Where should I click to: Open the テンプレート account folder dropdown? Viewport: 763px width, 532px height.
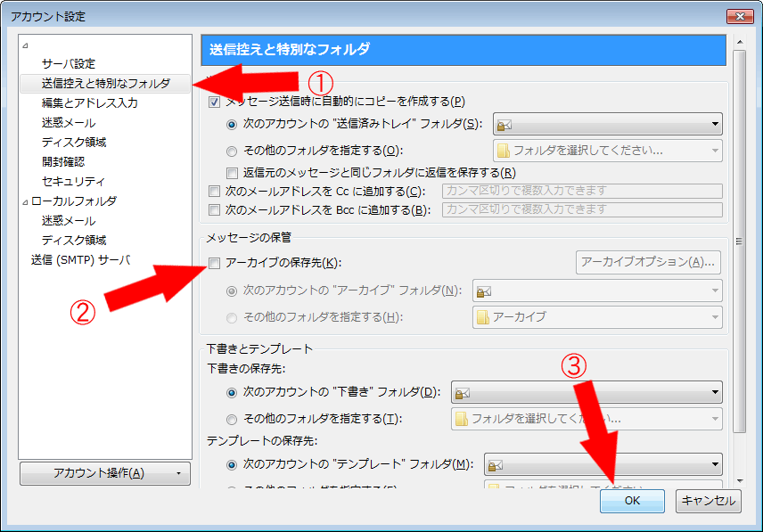[x=603, y=464]
